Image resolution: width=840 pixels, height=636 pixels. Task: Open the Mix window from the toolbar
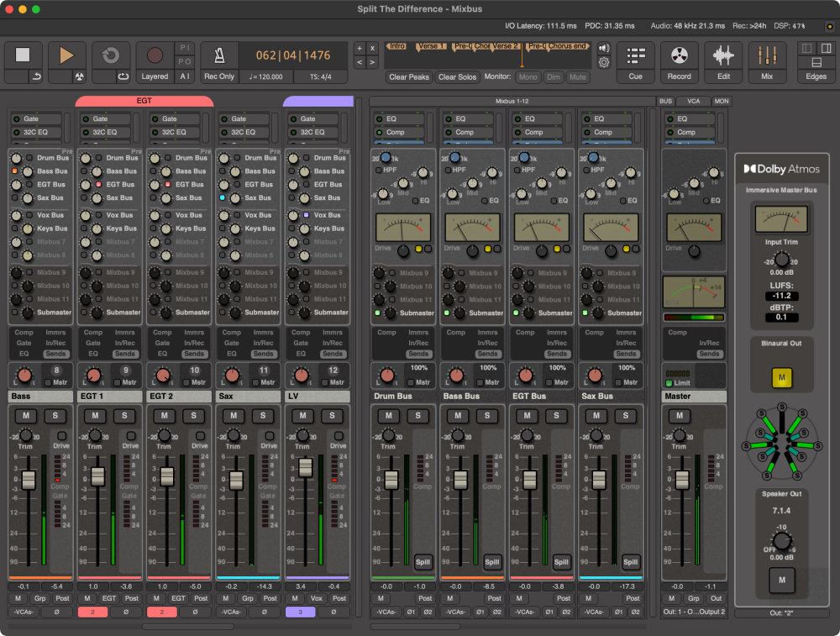click(768, 57)
